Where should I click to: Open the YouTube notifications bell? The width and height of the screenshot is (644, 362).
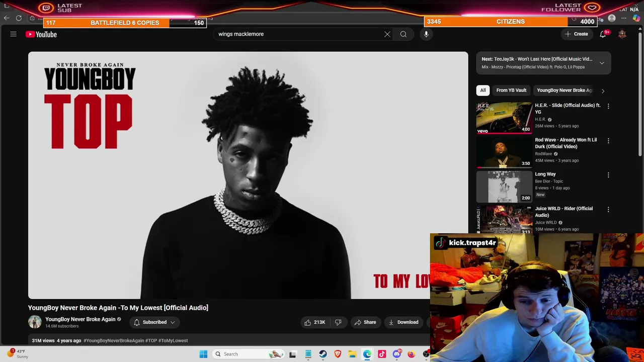coord(603,34)
